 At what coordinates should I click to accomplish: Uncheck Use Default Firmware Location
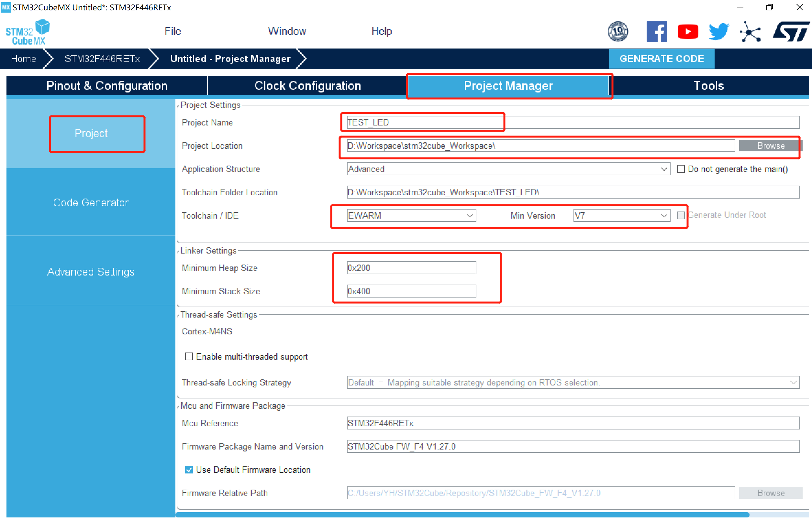[189, 470]
